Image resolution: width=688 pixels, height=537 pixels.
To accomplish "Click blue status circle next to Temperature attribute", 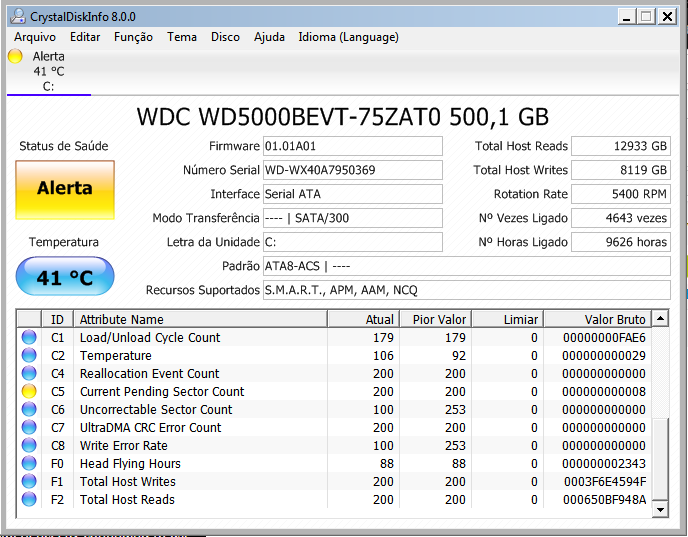I will pos(29,356).
